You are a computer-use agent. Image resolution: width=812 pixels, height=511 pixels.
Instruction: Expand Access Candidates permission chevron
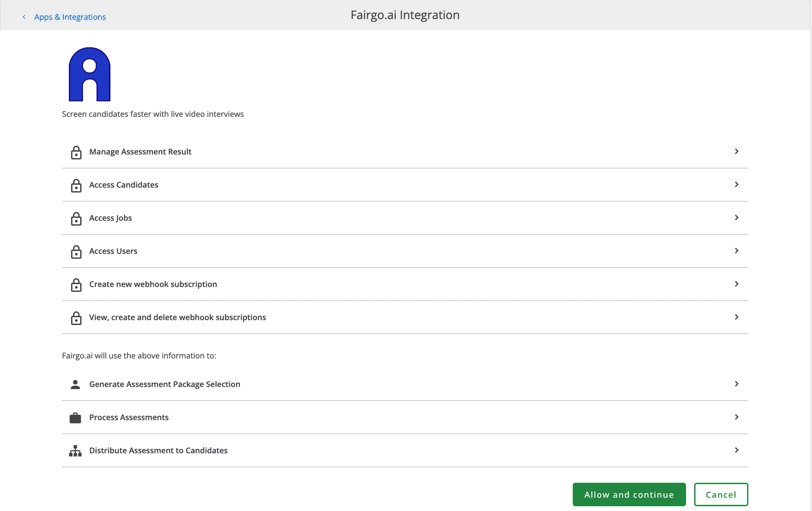[x=736, y=184]
